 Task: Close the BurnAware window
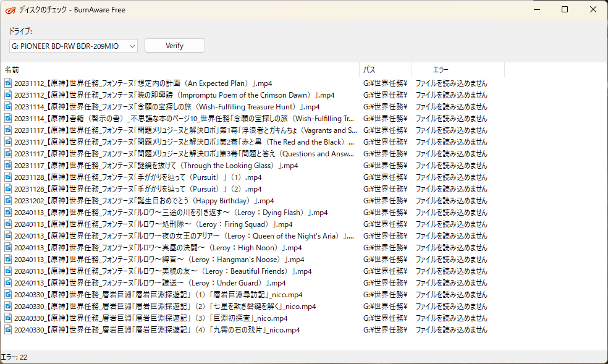[593, 9]
